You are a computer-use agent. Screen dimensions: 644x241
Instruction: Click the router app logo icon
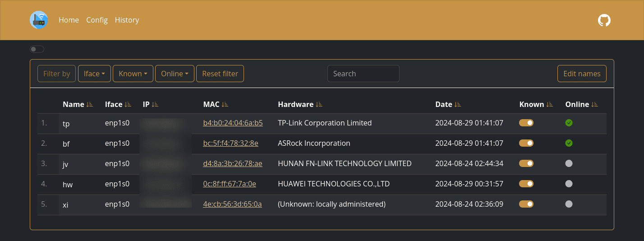[x=39, y=20]
